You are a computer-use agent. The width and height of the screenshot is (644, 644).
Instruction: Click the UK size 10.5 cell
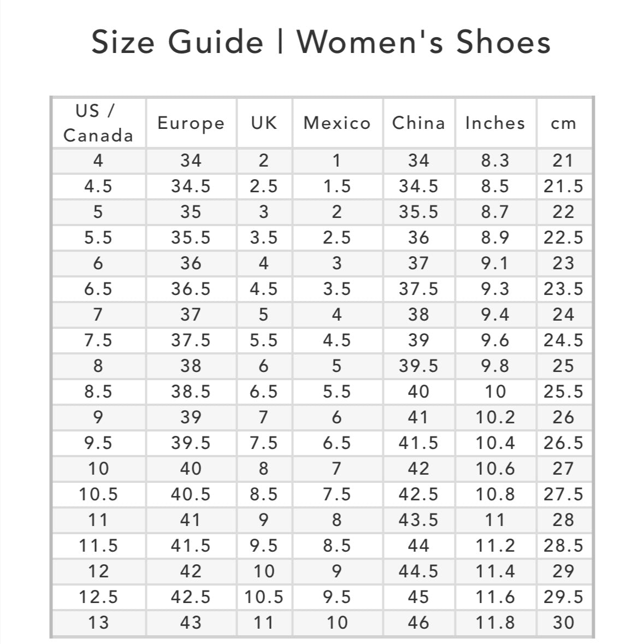[264, 597]
